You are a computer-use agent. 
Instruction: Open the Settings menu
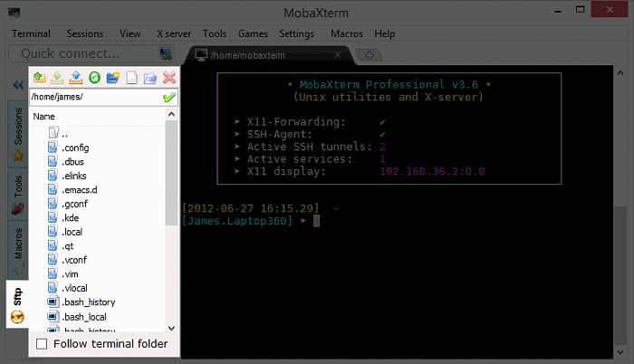pos(296,34)
